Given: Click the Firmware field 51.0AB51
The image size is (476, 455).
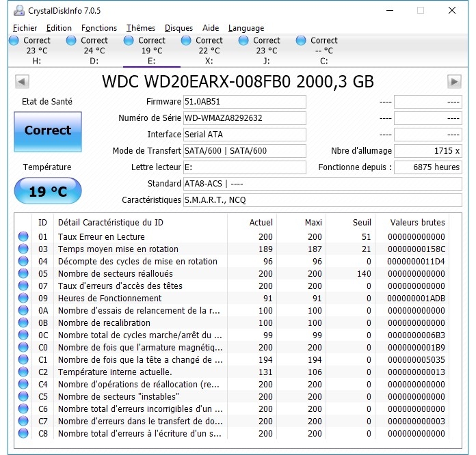Looking at the screenshot, I should point(245,102).
